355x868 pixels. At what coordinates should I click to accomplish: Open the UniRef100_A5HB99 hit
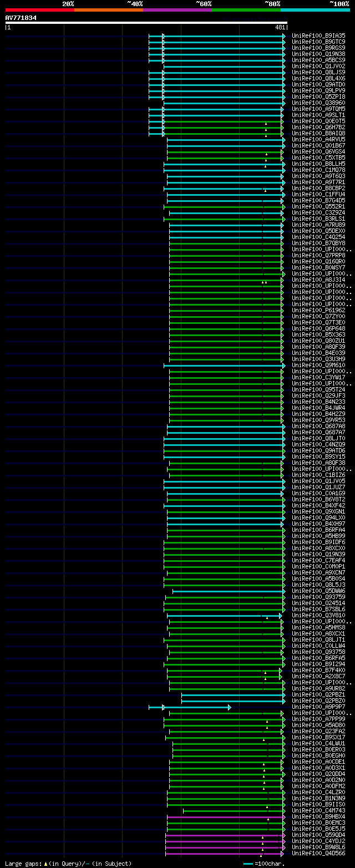click(x=318, y=536)
